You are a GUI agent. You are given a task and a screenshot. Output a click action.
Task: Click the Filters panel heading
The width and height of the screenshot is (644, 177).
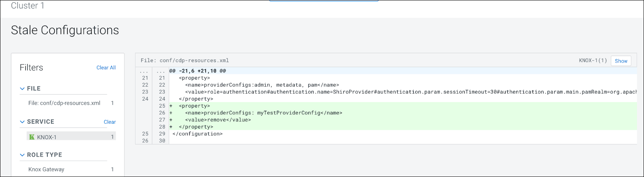[31, 68]
